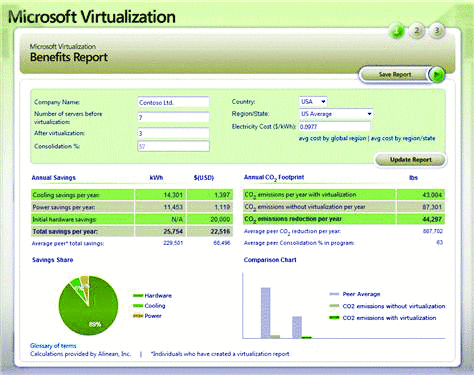Screen dimensions: 474x375
Task: Go to step 2 circle
Action: click(x=417, y=31)
